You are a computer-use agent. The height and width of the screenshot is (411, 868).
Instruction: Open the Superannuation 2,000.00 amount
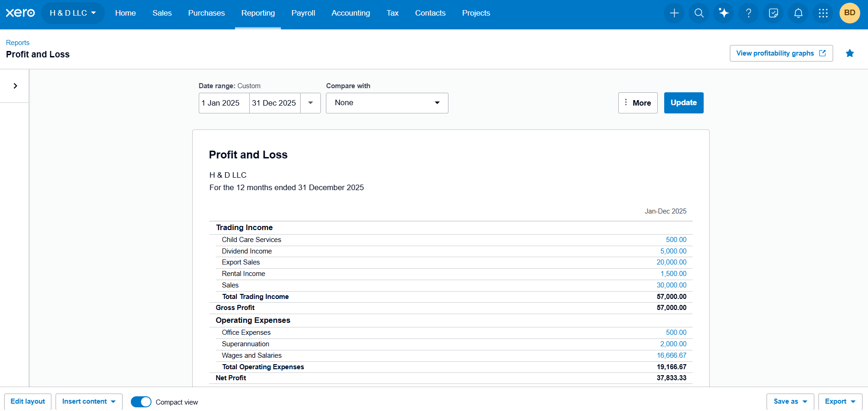click(x=673, y=344)
